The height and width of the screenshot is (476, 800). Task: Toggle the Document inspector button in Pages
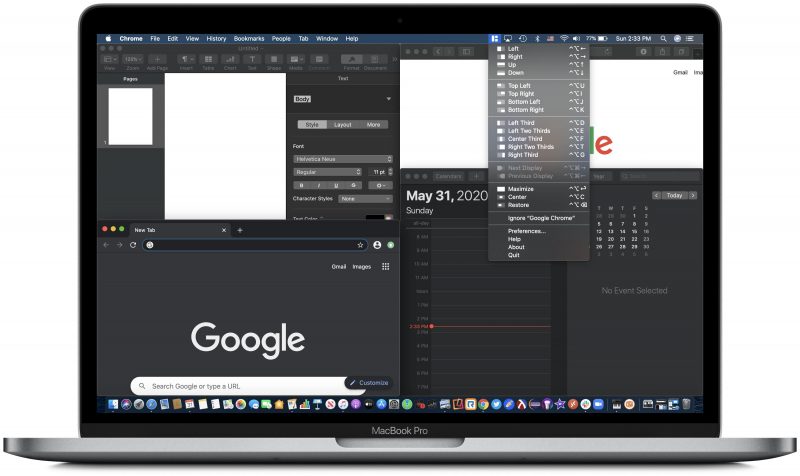375,60
